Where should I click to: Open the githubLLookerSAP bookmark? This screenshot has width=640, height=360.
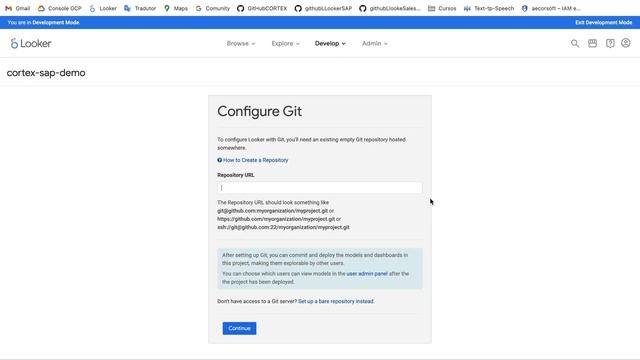pos(323,8)
